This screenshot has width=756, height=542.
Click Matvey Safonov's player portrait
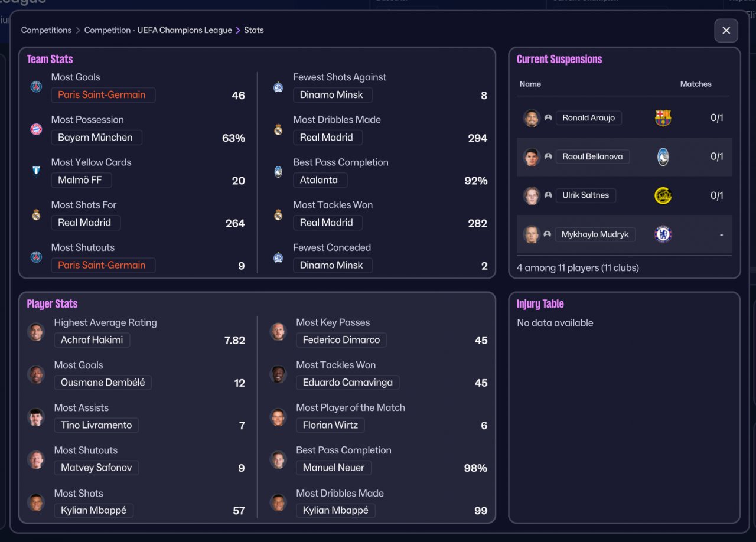(36, 459)
